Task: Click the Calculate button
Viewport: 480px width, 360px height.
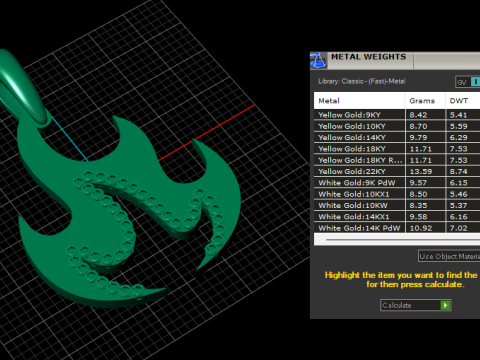Action: [x=416, y=305]
